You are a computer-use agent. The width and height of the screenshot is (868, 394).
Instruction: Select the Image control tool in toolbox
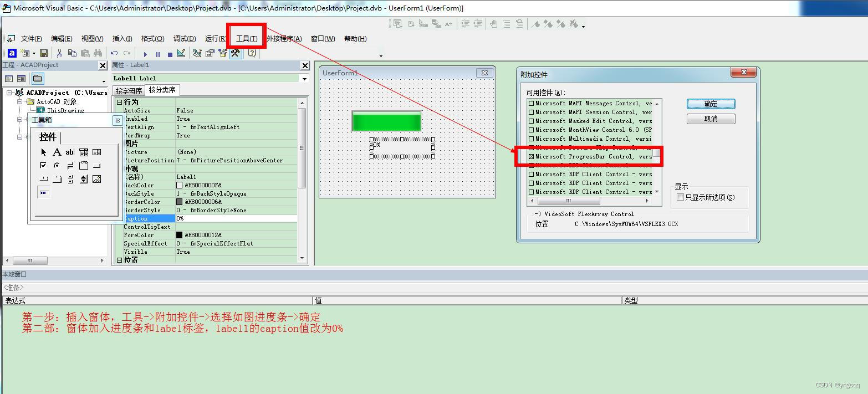point(98,179)
